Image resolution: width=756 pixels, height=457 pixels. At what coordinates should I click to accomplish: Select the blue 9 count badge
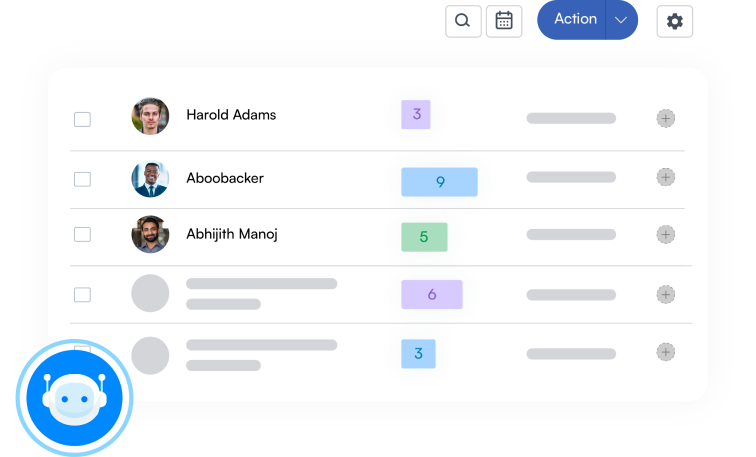coord(439,182)
